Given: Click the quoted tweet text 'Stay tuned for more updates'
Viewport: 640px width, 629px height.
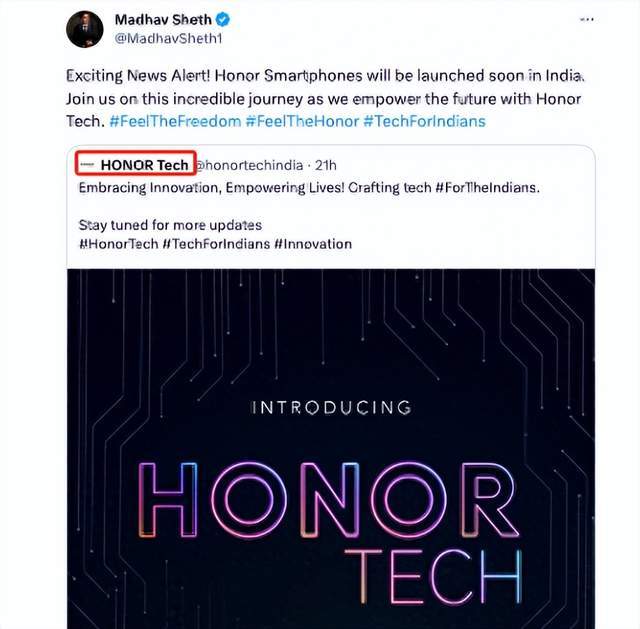Looking at the screenshot, I should click(x=170, y=225).
